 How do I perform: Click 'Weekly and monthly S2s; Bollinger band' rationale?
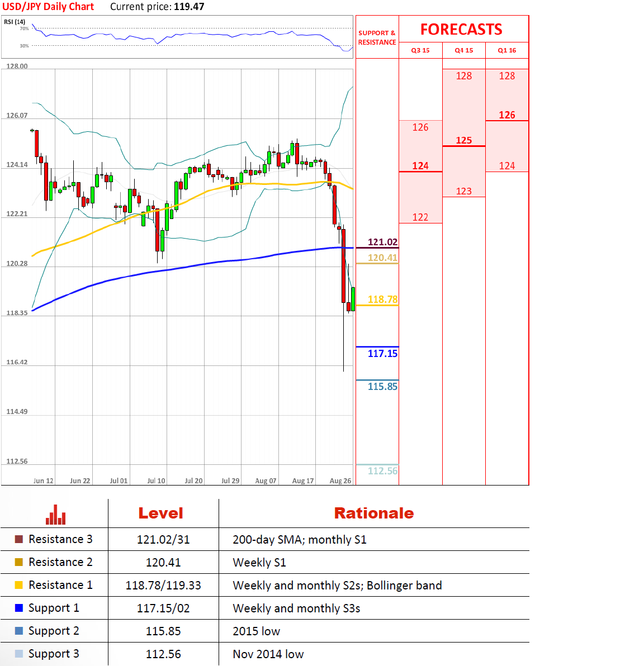[337, 586]
